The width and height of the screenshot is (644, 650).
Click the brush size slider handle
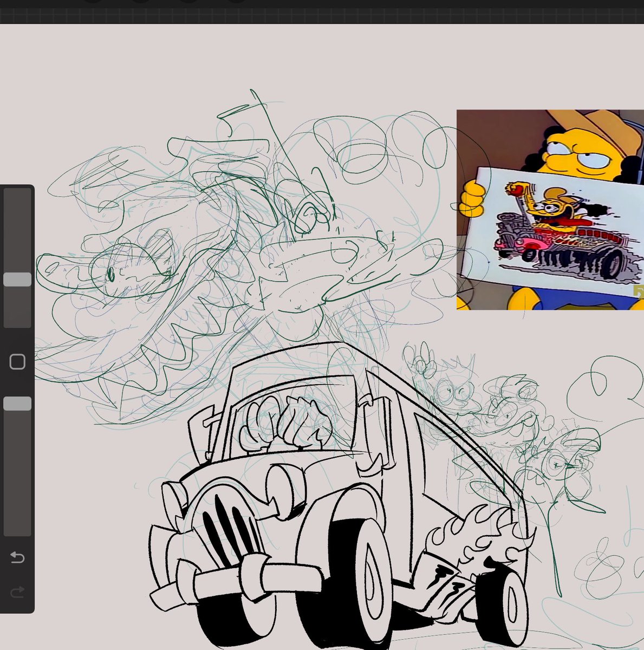pyautogui.click(x=17, y=279)
